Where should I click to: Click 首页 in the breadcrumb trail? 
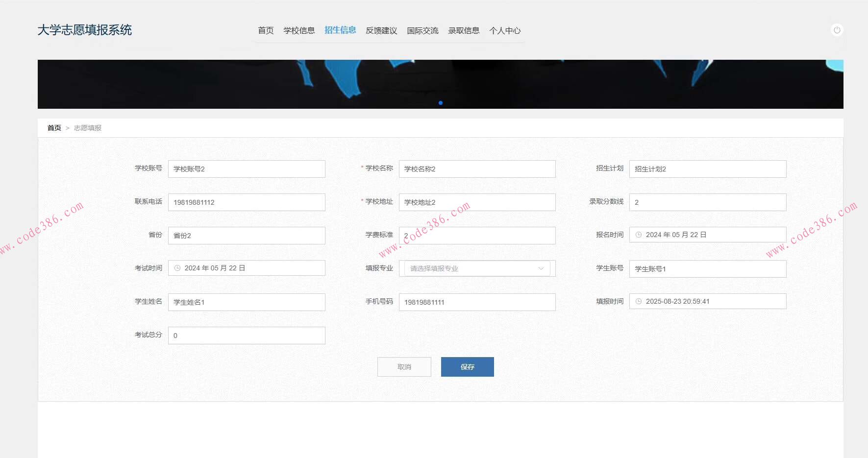point(54,128)
